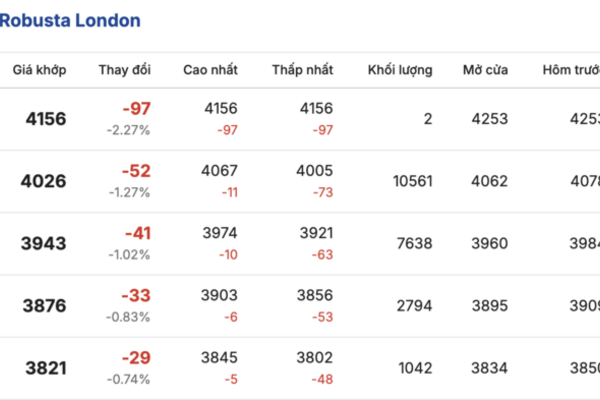Click the Mở cửa column header

(x=485, y=70)
